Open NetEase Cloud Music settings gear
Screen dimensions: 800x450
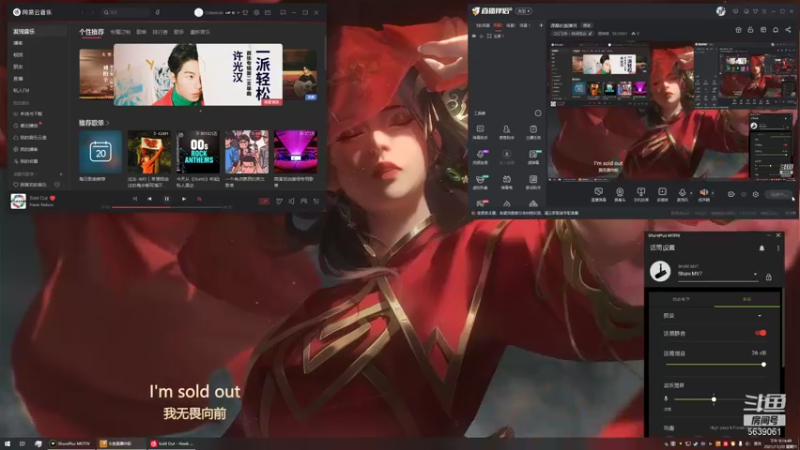pyautogui.click(x=257, y=13)
